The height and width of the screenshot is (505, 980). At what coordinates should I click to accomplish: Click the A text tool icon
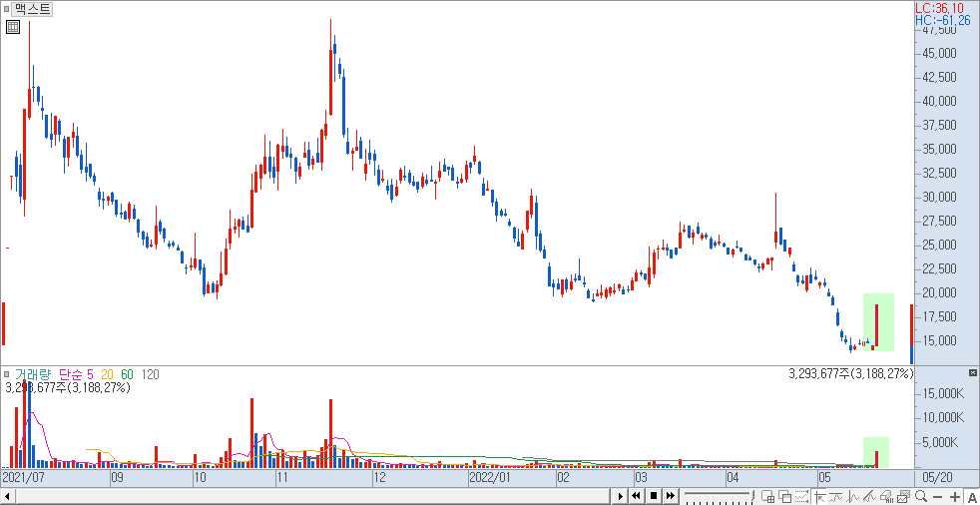tap(972, 497)
